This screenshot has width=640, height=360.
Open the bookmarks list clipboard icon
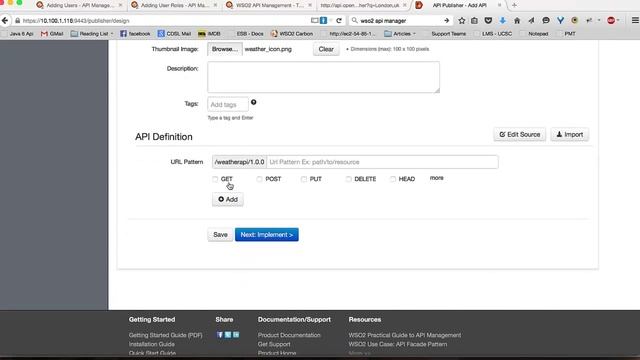[x=474, y=20]
